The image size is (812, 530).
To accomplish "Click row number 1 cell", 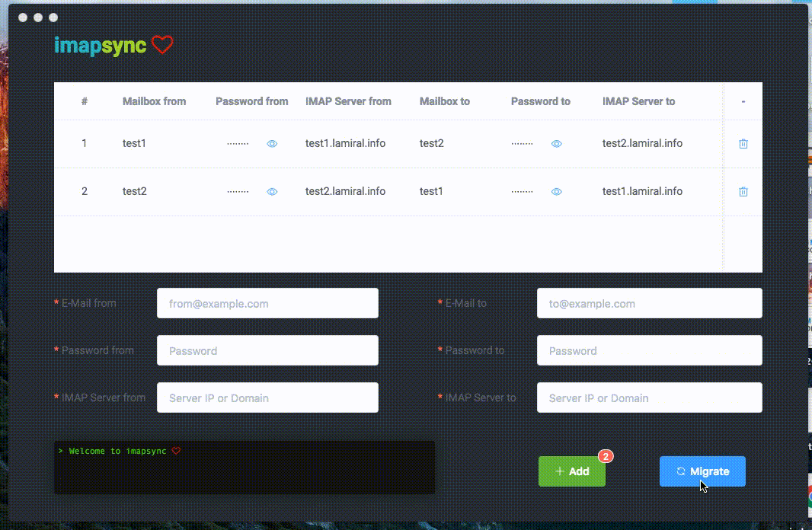I will click(84, 143).
